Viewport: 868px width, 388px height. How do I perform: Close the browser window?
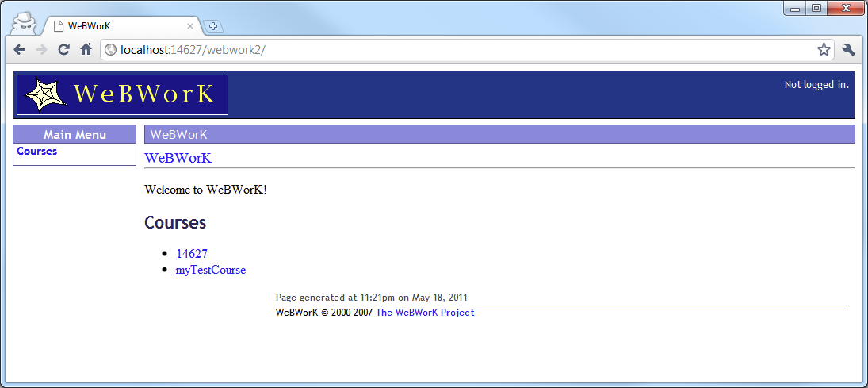point(845,8)
